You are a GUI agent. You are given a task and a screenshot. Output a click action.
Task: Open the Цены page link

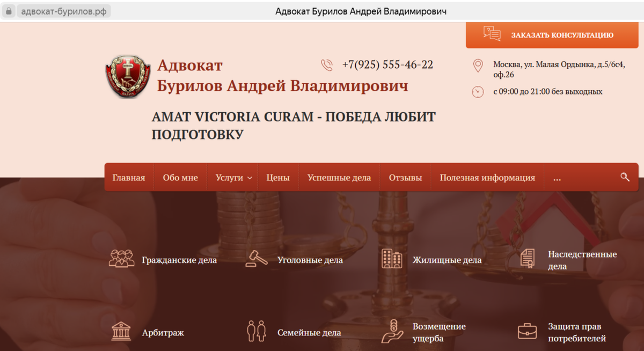tap(277, 177)
